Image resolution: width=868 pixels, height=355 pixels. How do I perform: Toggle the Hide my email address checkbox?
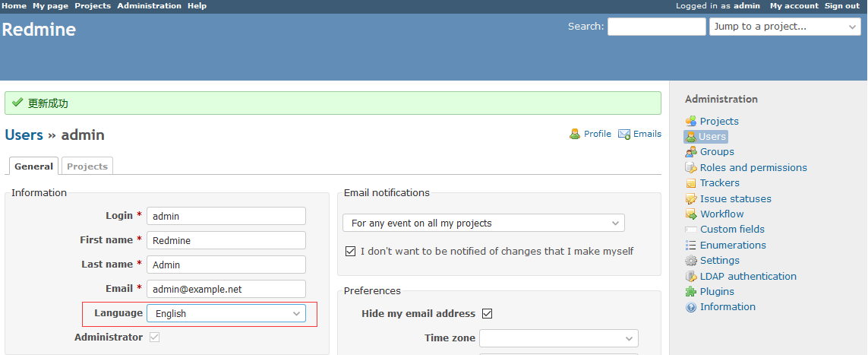point(488,314)
